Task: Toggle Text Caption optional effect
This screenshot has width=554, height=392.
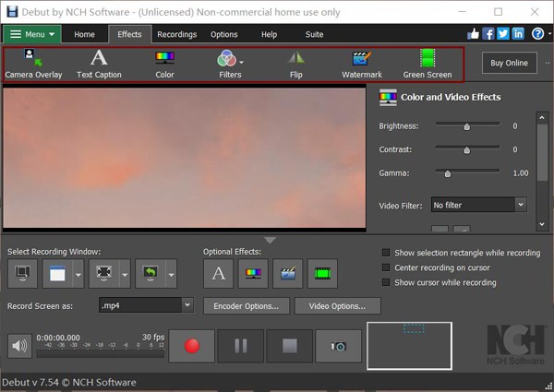Action: [x=218, y=273]
